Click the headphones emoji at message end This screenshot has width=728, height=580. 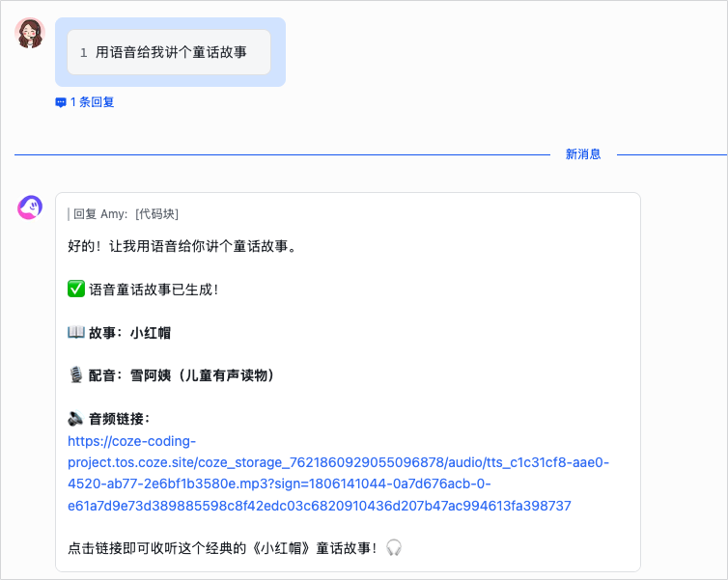(394, 547)
